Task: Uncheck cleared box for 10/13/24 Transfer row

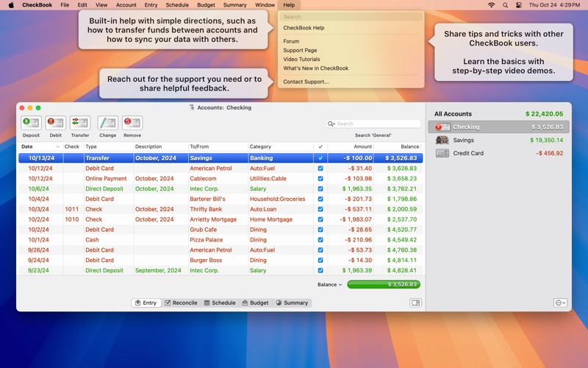Action: click(320, 158)
